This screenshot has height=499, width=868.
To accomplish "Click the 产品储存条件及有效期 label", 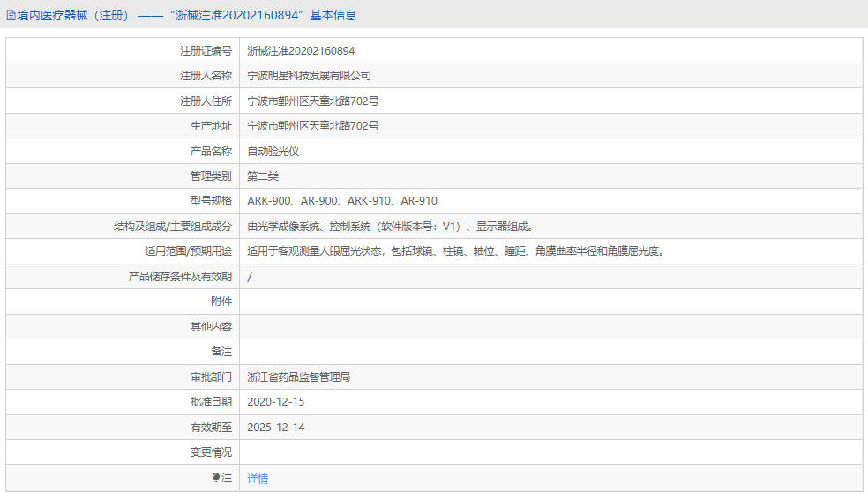I will (x=180, y=277).
